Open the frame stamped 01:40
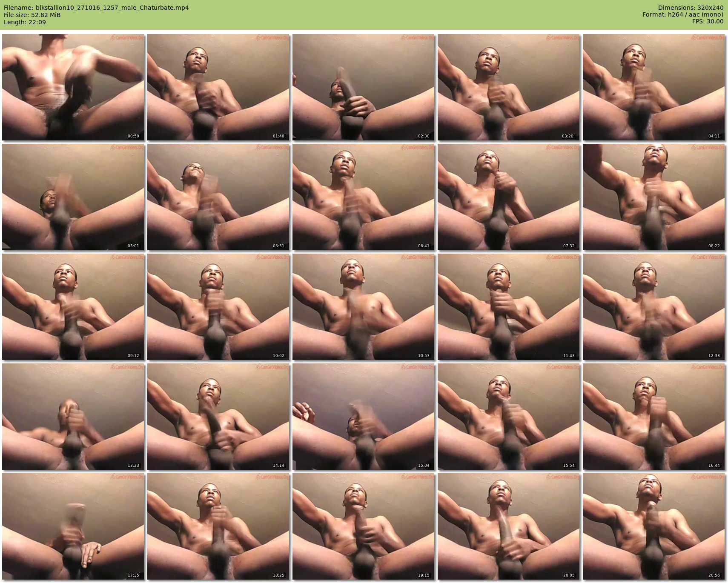Image resolution: width=728 pixels, height=583 pixels. (x=218, y=87)
